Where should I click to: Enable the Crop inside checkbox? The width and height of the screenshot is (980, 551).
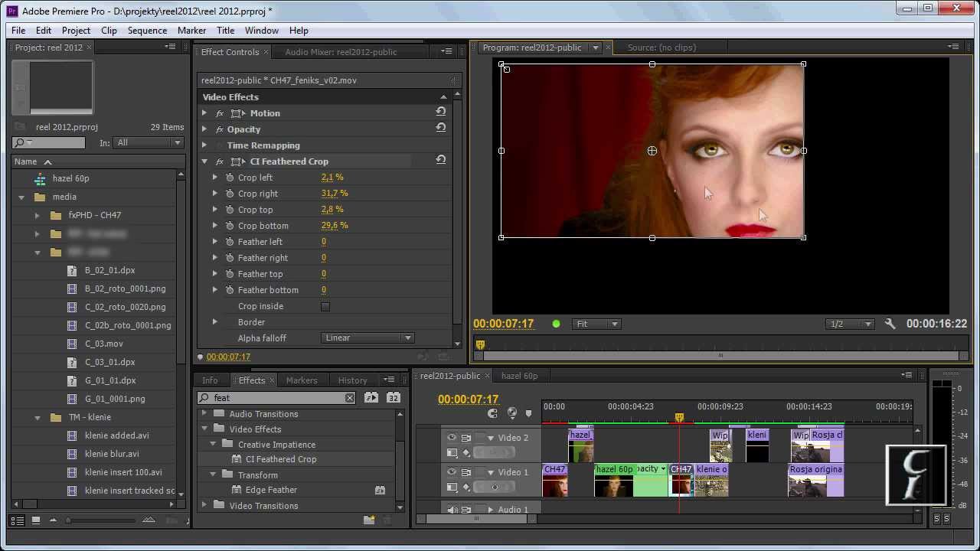[325, 306]
